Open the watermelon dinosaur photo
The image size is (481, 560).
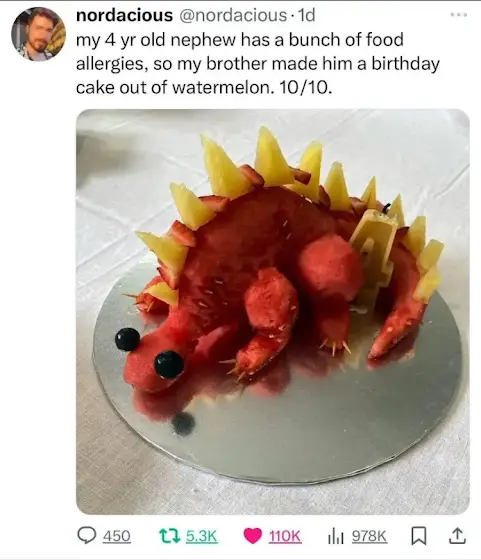(273, 311)
